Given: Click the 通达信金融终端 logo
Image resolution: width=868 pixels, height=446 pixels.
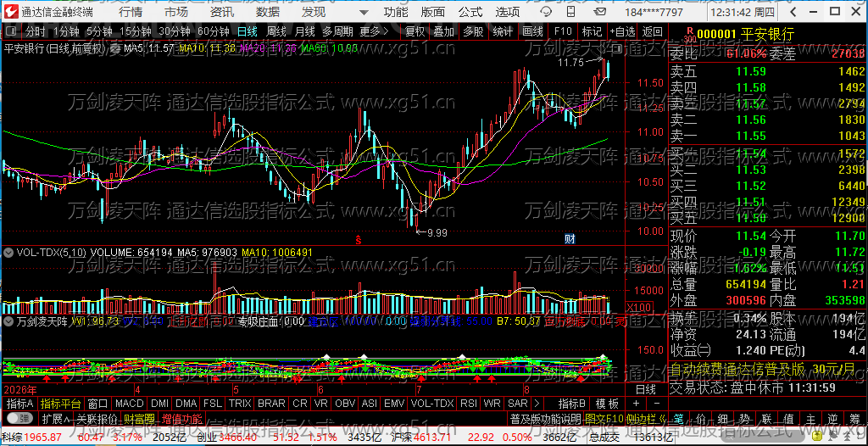Looking at the screenshot, I should click(11, 12).
